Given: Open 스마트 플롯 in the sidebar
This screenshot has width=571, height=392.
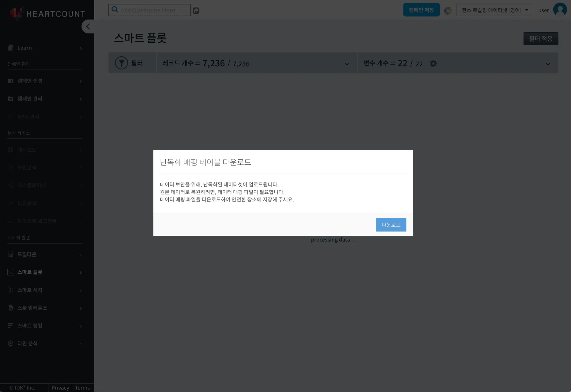Looking at the screenshot, I should 30,272.
